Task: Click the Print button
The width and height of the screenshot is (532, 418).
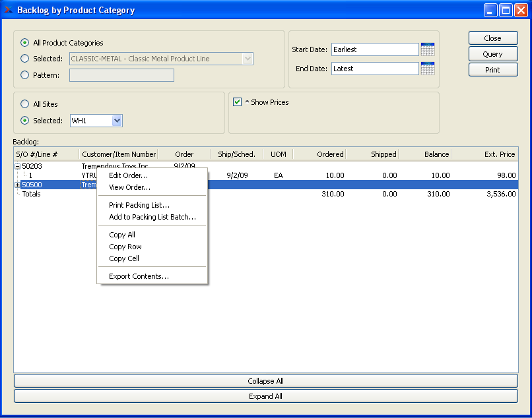Action: tap(492, 70)
